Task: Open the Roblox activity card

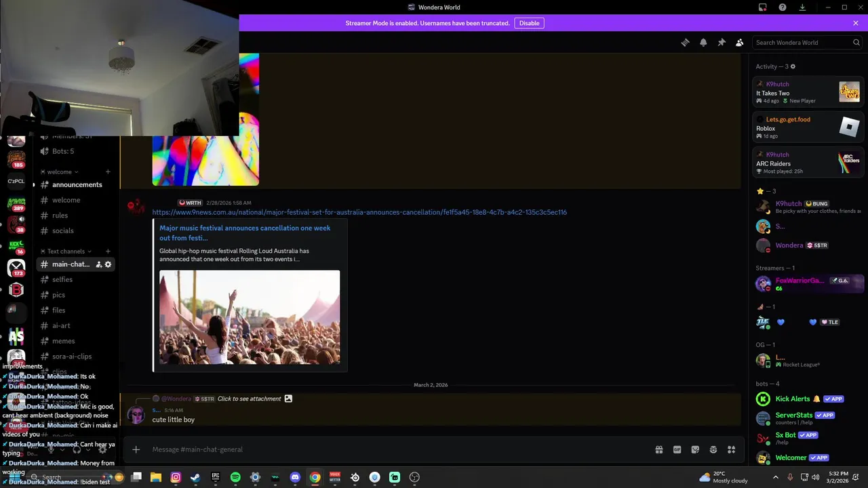Action: [x=807, y=127]
